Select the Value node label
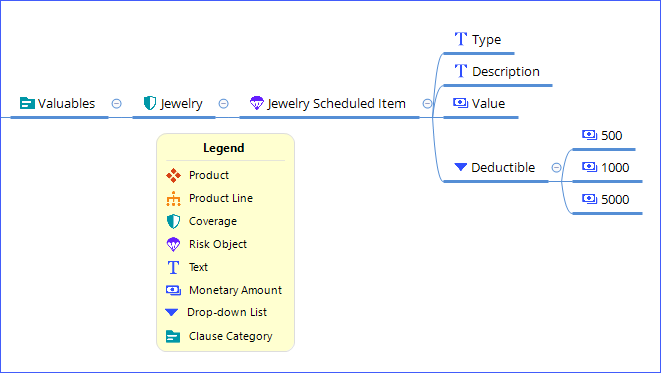 point(488,103)
